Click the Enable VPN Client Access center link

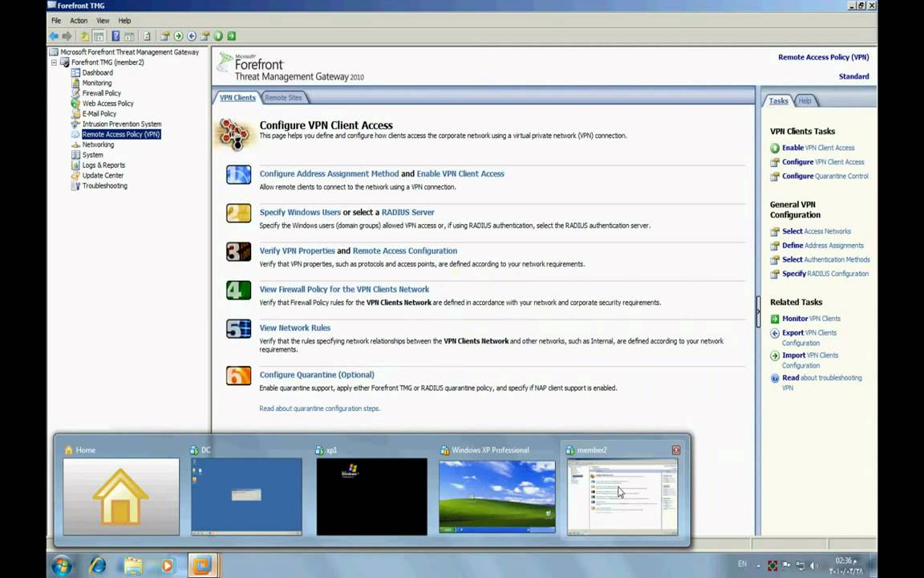[x=460, y=174]
